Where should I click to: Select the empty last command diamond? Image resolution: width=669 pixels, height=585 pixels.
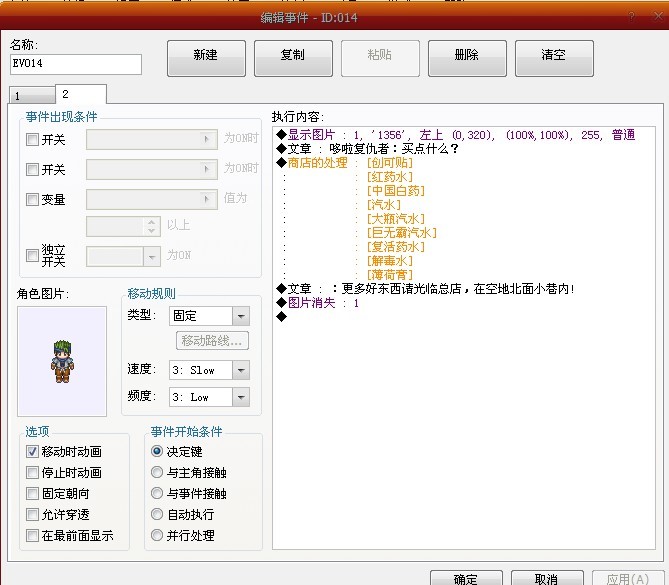(282, 317)
